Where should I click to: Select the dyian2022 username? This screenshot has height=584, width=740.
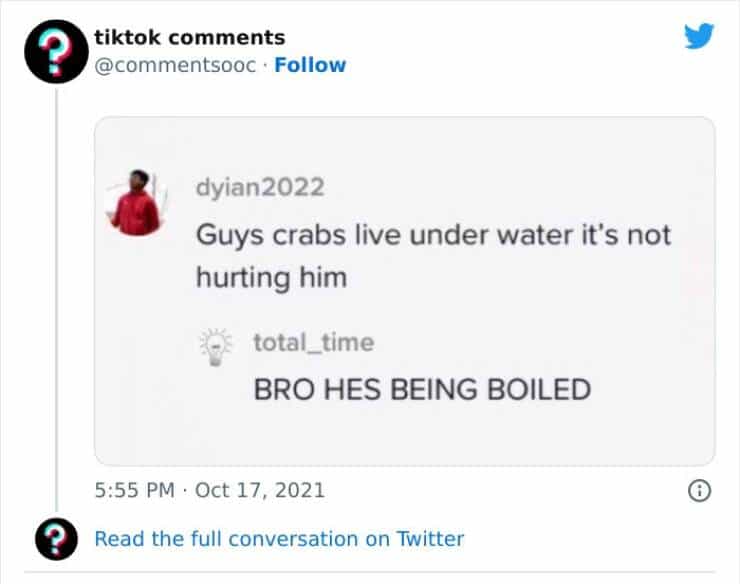coord(260,188)
